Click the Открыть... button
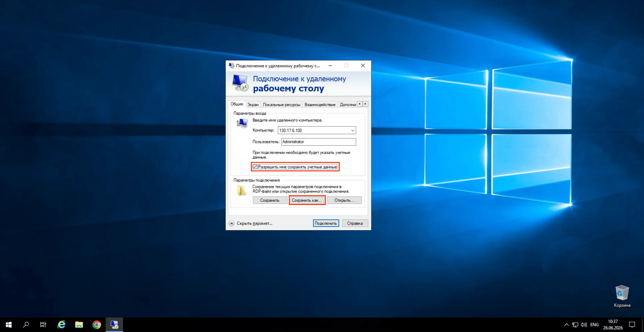 point(344,200)
